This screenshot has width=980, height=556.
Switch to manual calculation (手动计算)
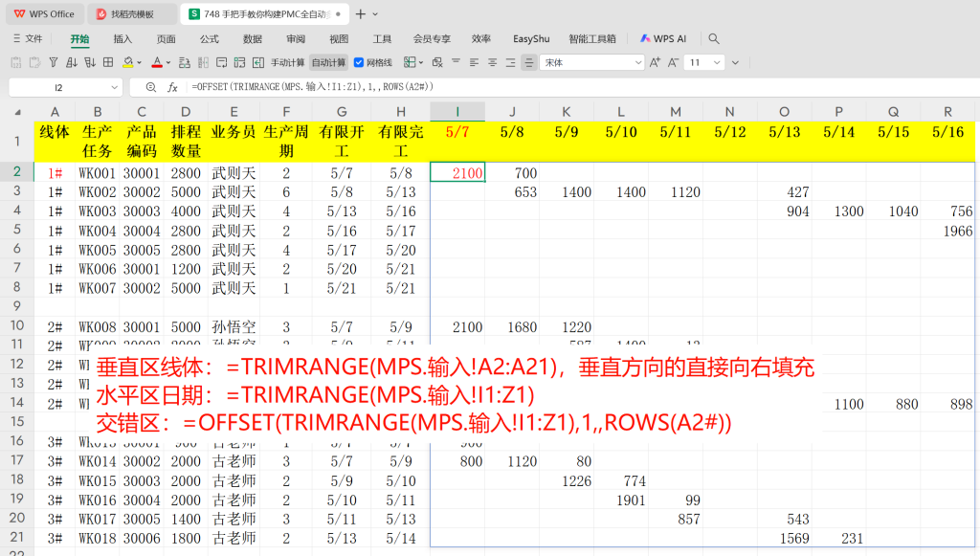click(287, 62)
